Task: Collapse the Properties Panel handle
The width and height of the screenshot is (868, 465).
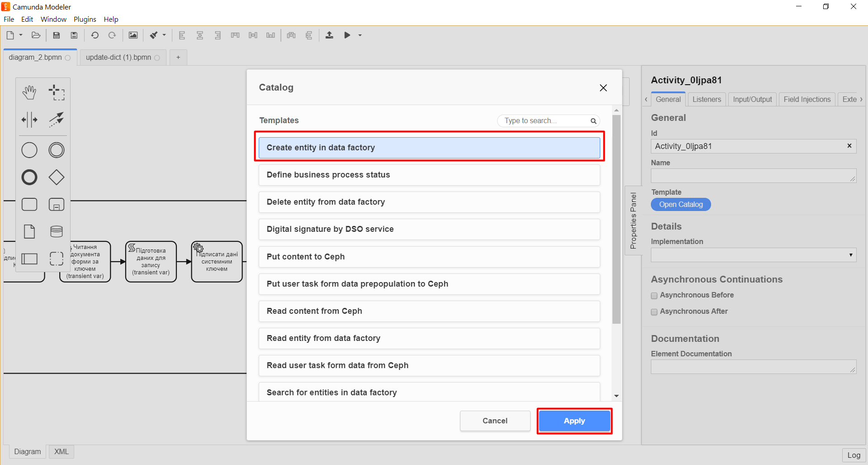Action: 633,221
